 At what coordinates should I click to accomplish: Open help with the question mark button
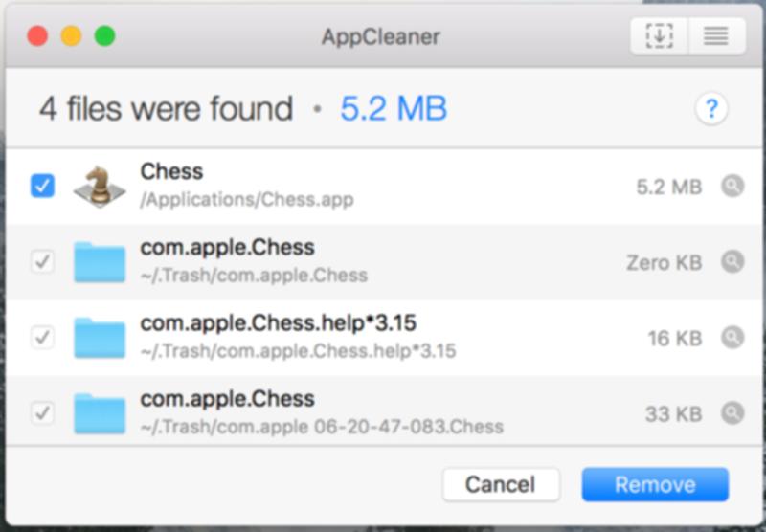coord(711,108)
